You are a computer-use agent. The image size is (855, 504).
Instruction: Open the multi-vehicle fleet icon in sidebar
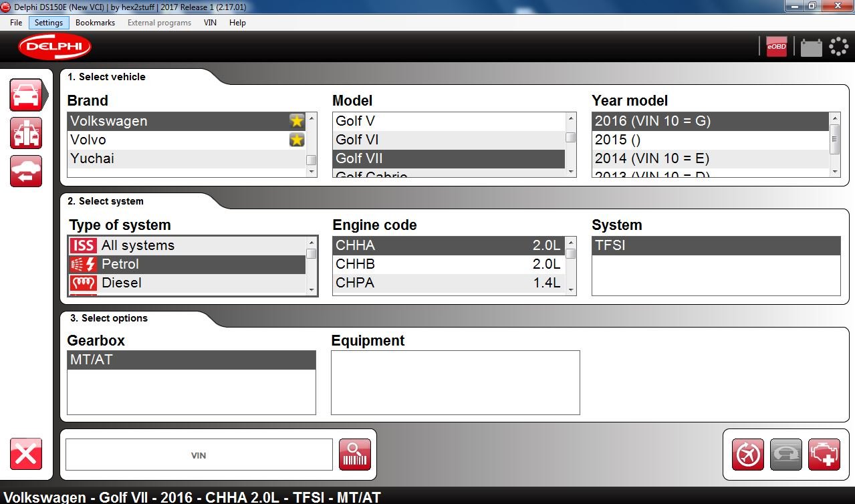pos(26,133)
